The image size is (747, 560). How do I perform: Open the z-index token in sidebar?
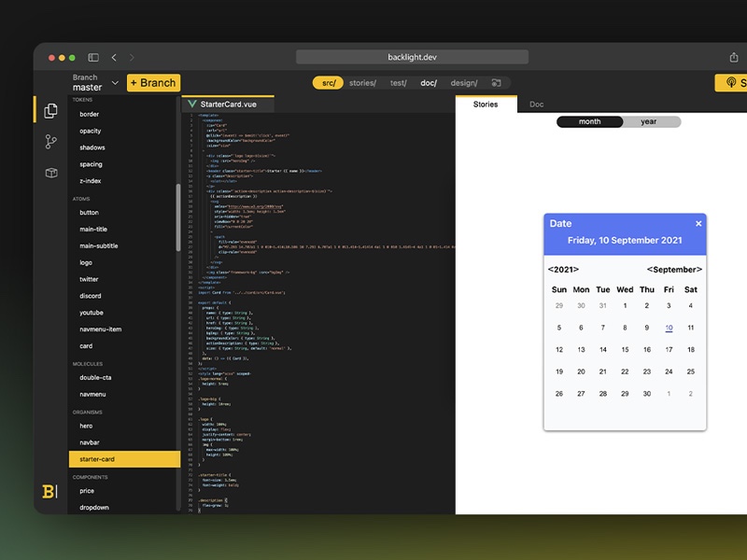coord(90,181)
